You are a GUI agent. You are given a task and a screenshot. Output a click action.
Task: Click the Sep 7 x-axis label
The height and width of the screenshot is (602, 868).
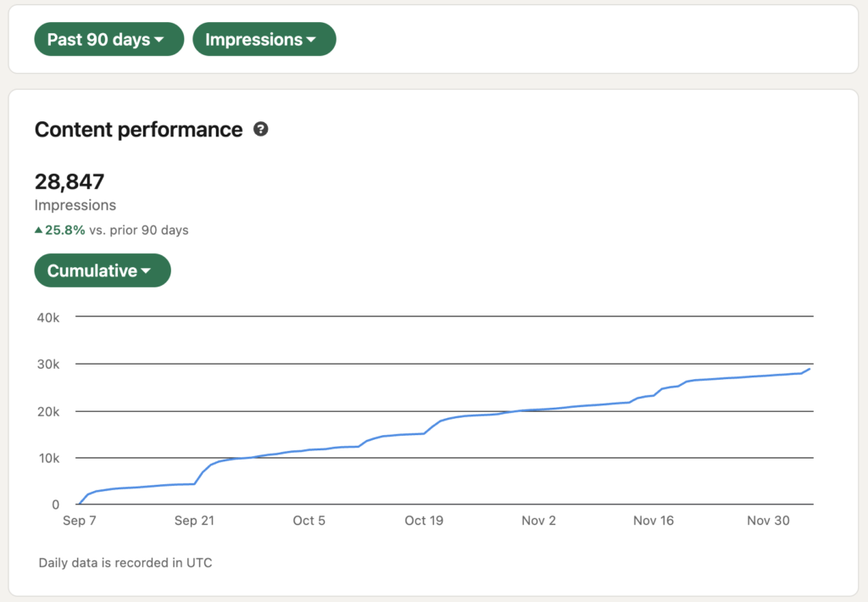pos(80,521)
